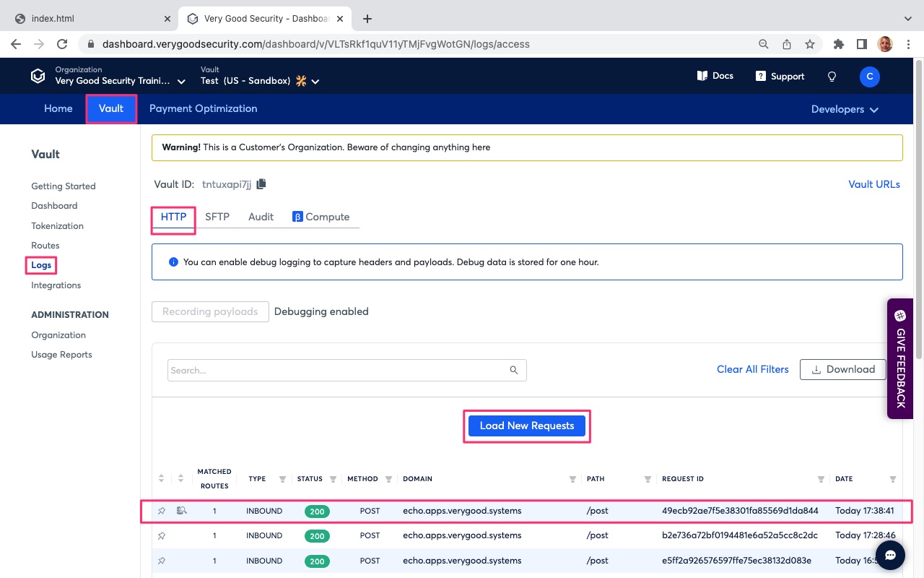Go back with the browser back arrow
The height and width of the screenshot is (578, 924).
[x=16, y=44]
